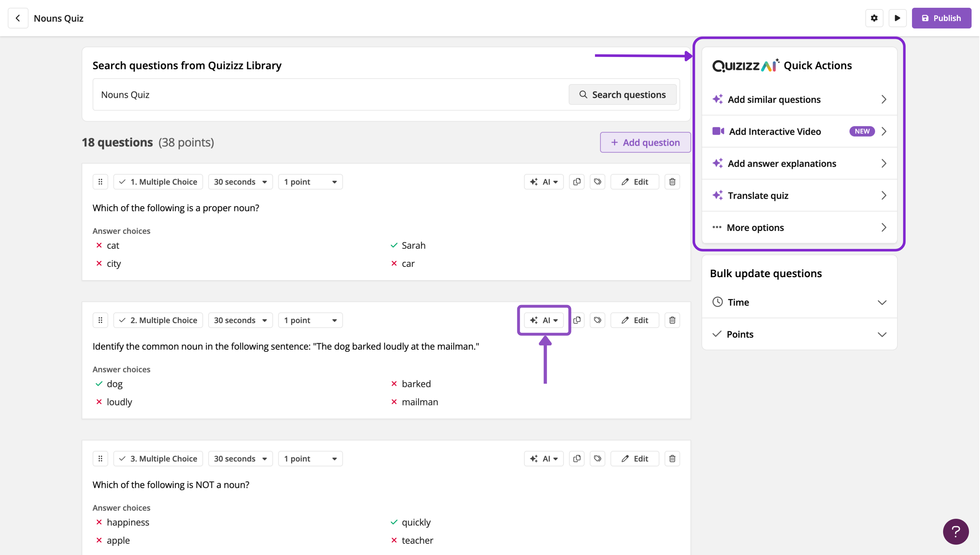Click the Add question button

(645, 142)
